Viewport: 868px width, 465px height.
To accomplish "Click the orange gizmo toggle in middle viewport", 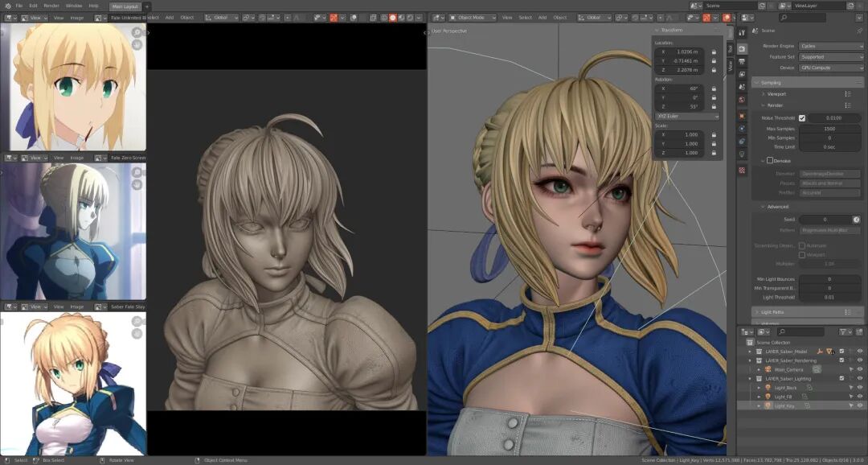I will pyautogui.click(x=334, y=18).
